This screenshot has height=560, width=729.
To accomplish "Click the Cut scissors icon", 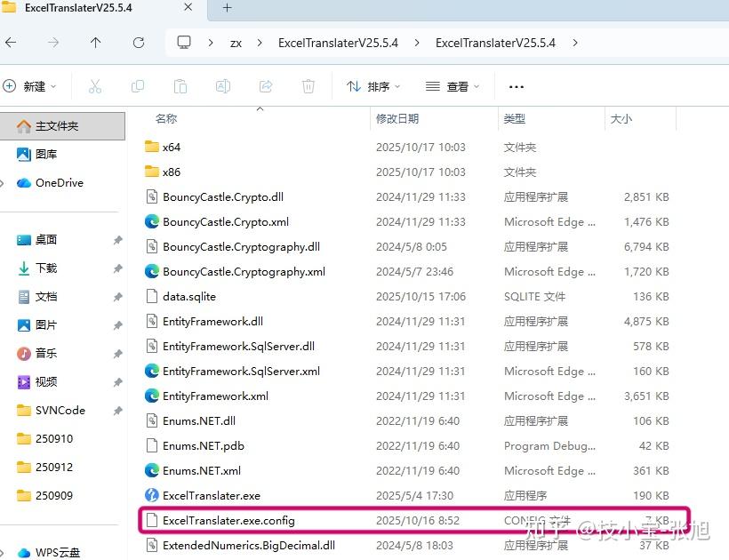I will pyautogui.click(x=95, y=86).
